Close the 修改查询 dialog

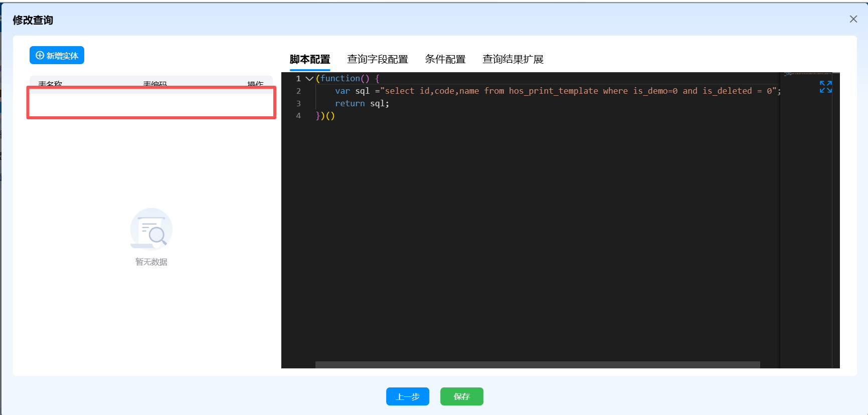853,19
